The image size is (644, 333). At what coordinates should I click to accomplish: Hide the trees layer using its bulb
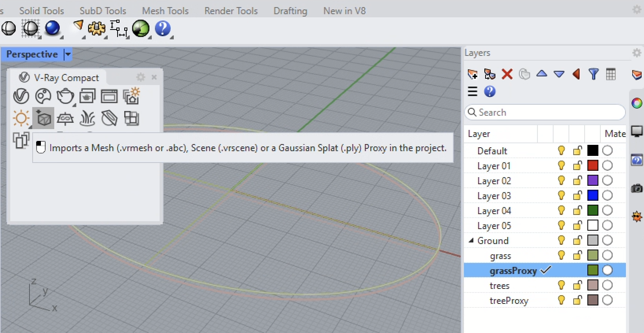click(561, 285)
